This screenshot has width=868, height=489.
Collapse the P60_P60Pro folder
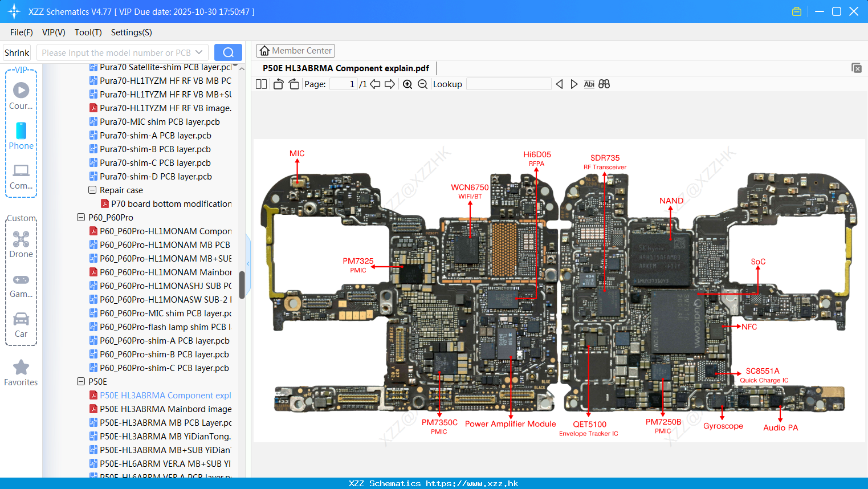[x=81, y=217]
